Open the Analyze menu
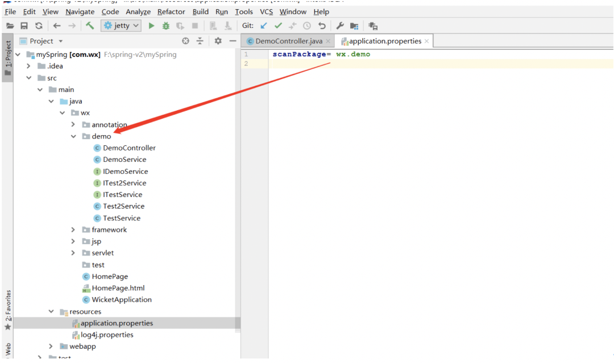 [138, 12]
